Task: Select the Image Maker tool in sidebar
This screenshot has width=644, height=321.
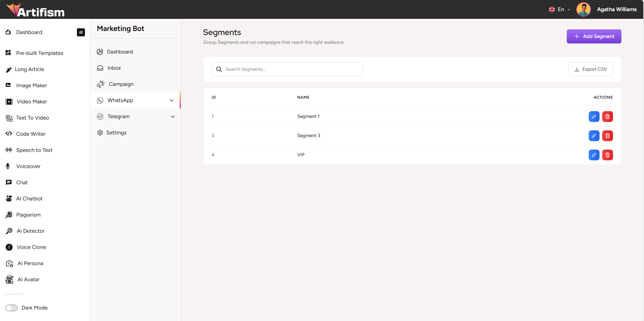Action: tap(31, 85)
